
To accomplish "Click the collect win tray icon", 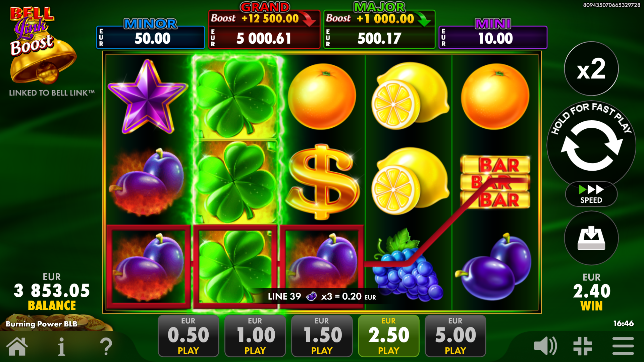I will 591,238.
